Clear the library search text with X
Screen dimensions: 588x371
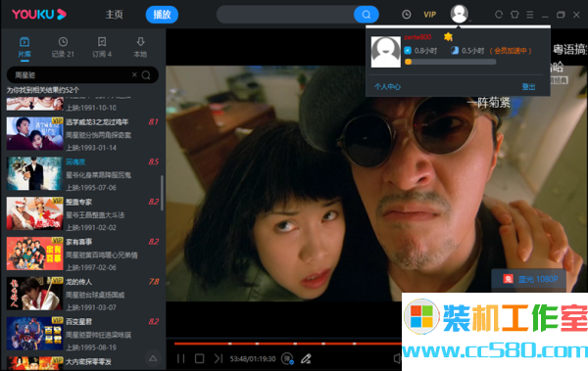(134, 75)
